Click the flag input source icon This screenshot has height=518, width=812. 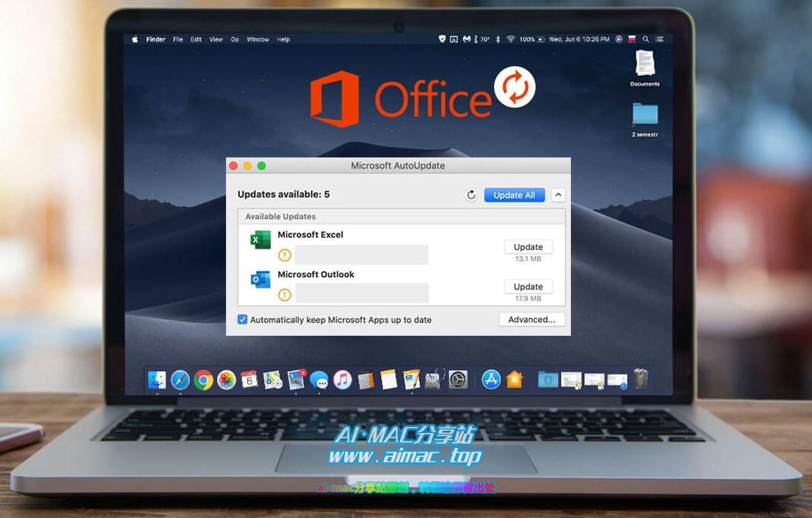[632, 39]
